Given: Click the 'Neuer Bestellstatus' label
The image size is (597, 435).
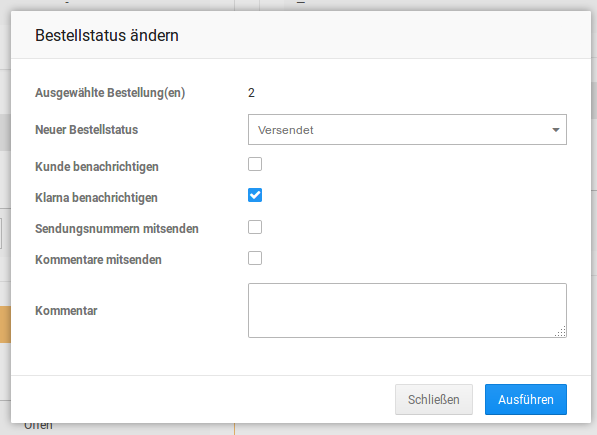Looking at the screenshot, I should 86,130.
